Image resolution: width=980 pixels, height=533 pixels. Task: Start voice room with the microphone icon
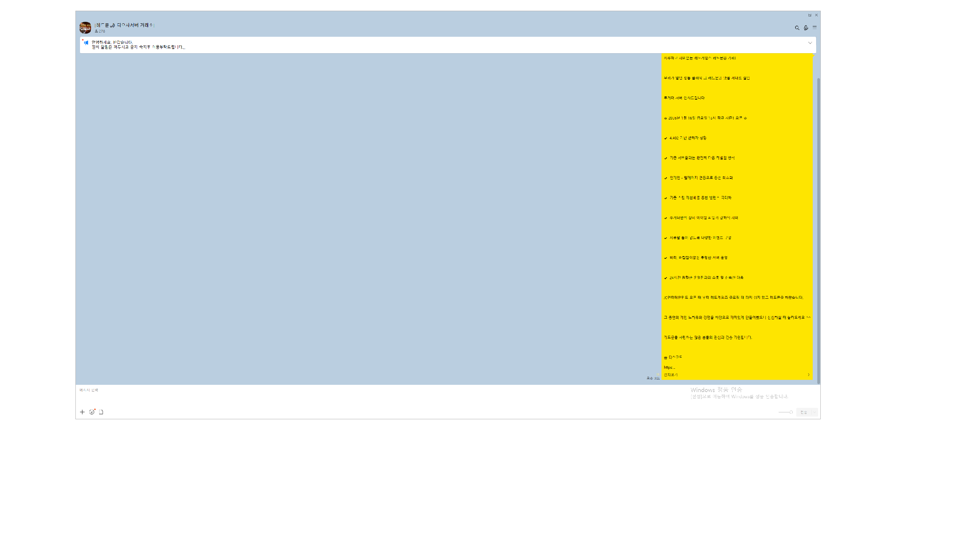806,28
